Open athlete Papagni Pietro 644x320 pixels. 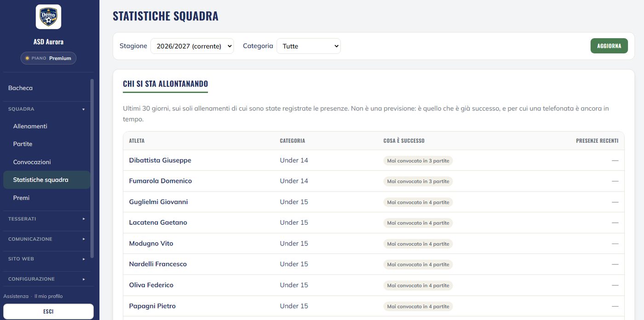pyautogui.click(x=152, y=306)
